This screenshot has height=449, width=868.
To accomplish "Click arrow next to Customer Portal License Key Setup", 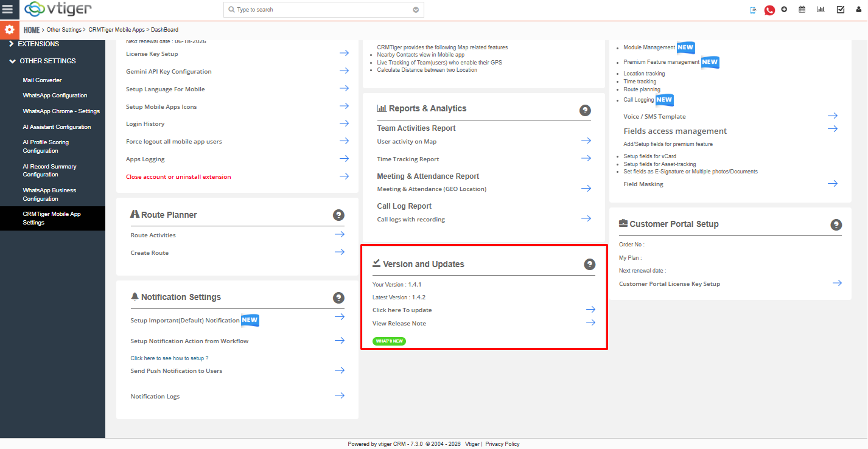I will point(838,283).
